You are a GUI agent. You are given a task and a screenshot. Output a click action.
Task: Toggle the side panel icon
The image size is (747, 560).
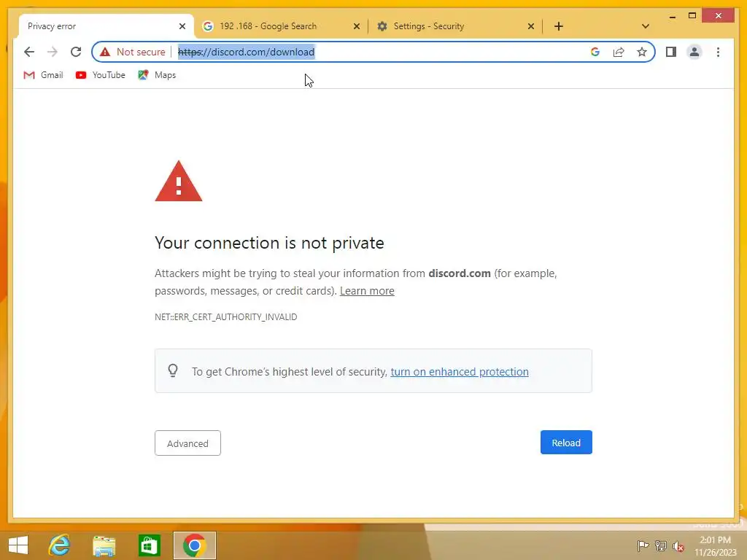pyautogui.click(x=671, y=52)
